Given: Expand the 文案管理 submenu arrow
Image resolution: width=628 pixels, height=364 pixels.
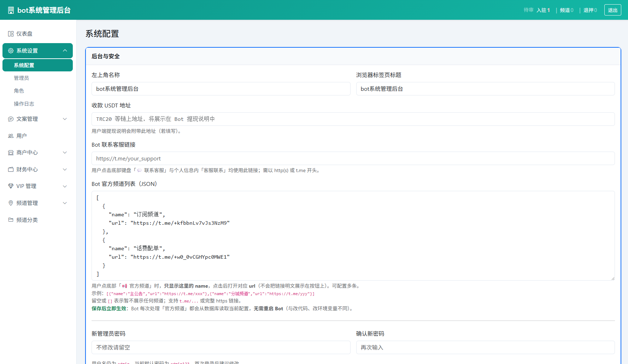Looking at the screenshot, I should [65, 119].
